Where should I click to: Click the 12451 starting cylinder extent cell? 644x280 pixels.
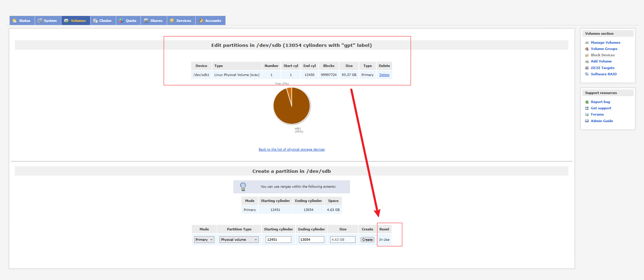click(275, 210)
